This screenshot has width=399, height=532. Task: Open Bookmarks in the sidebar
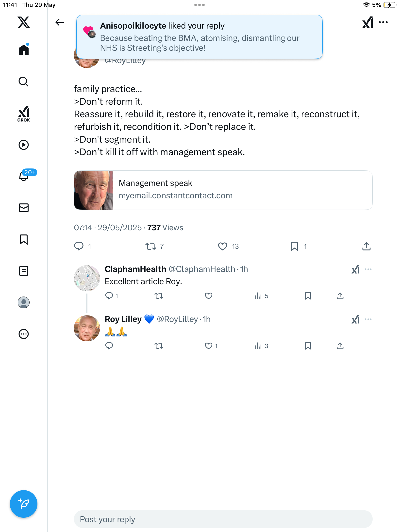24,239
